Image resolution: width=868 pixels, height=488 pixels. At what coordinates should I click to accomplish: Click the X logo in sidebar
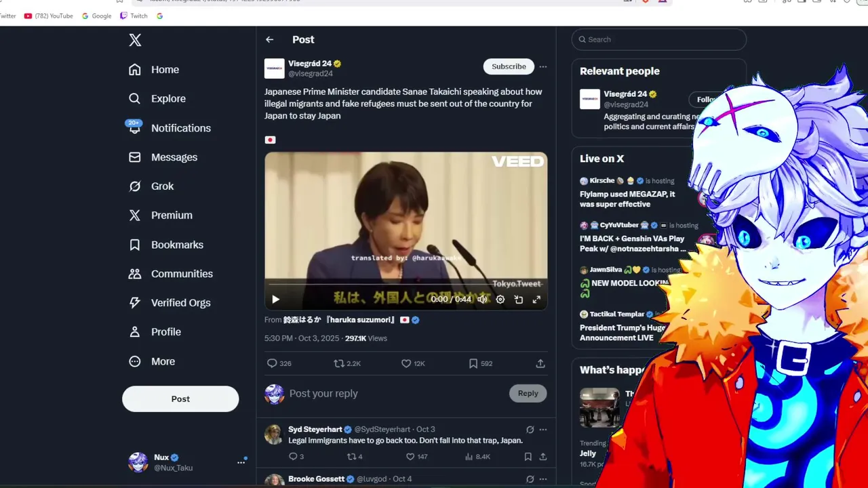tap(135, 40)
